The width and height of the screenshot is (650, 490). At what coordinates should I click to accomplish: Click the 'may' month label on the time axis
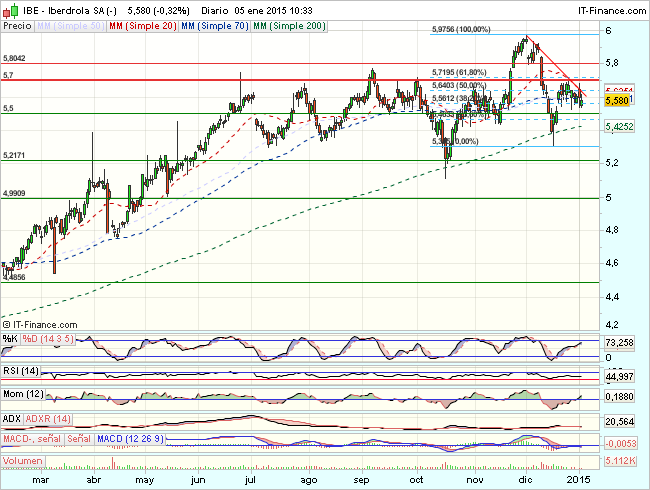point(145,480)
